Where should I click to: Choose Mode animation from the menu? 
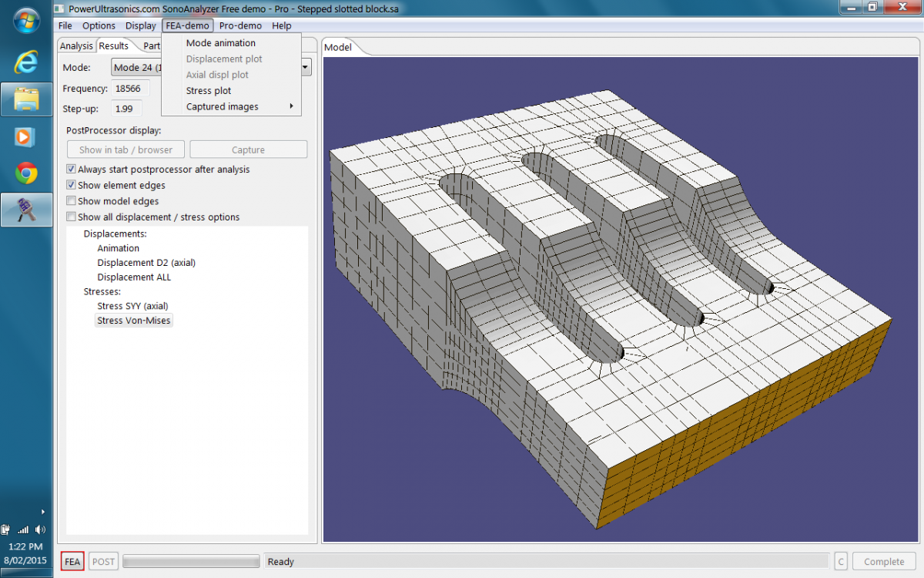pyautogui.click(x=221, y=43)
